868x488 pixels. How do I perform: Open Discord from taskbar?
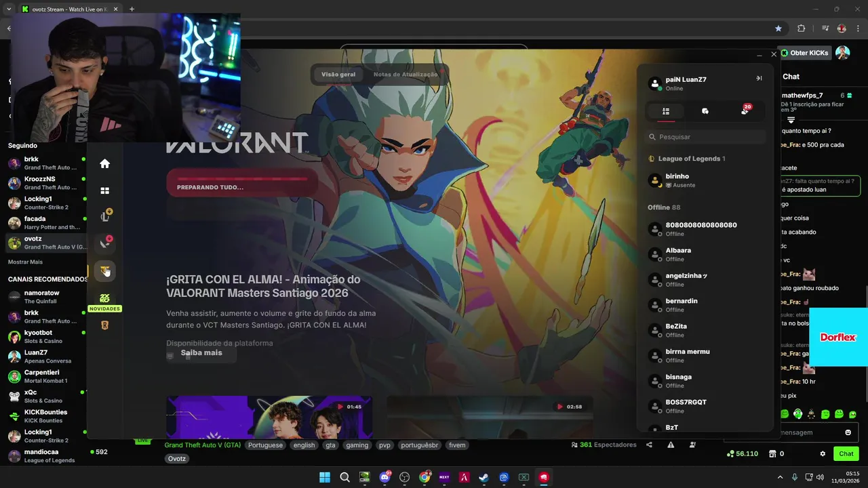(x=384, y=477)
